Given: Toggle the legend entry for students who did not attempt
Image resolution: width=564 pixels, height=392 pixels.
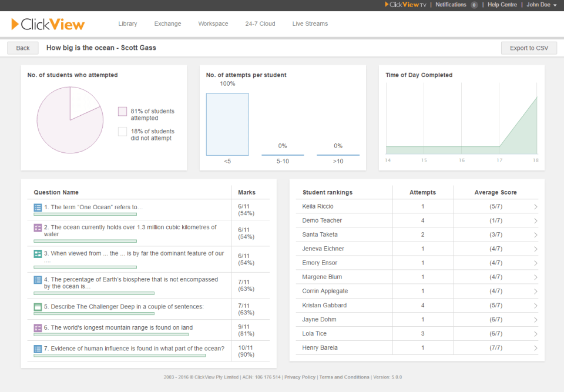Looking at the screenshot, I should (122, 132).
